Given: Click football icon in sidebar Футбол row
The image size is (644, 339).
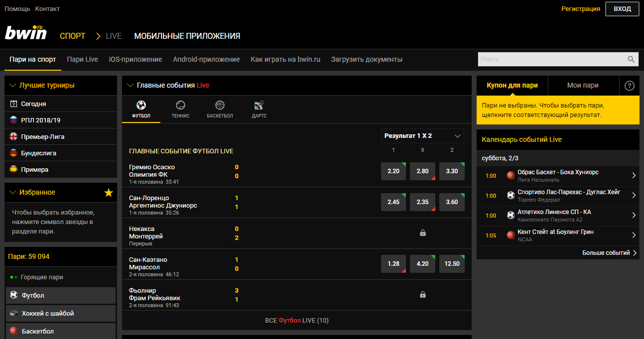Looking at the screenshot, I should pyautogui.click(x=14, y=295).
